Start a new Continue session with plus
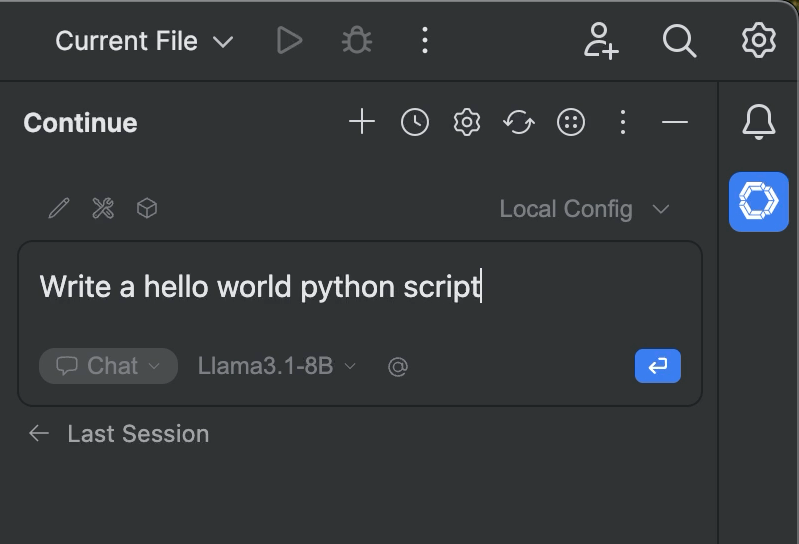 (x=362, y=122)
